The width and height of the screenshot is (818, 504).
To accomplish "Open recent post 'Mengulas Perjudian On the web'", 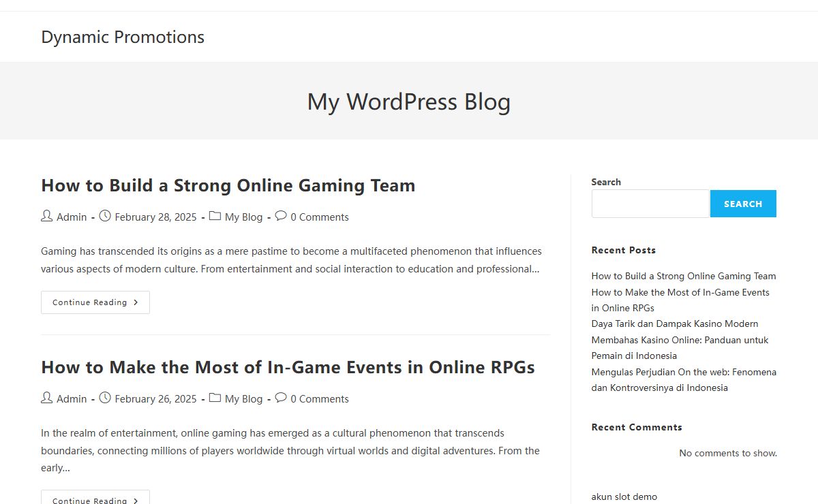I will point(684,379).
